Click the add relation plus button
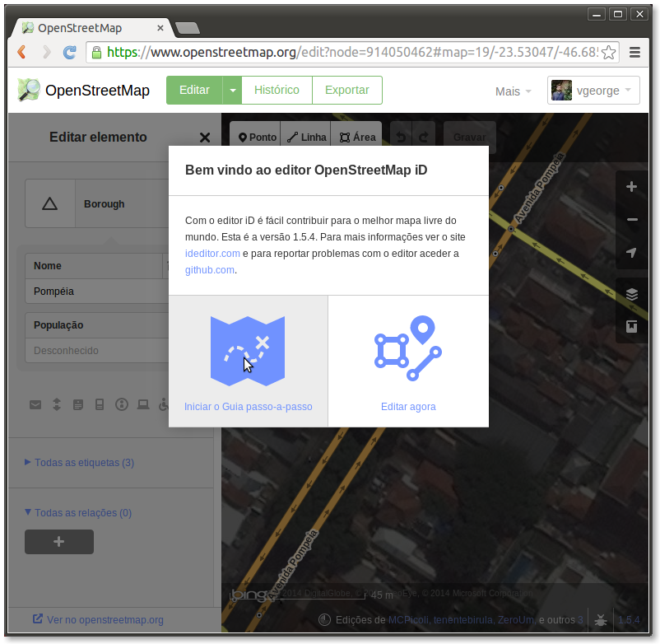Viewport: 660px width, 644px height. 59,542
